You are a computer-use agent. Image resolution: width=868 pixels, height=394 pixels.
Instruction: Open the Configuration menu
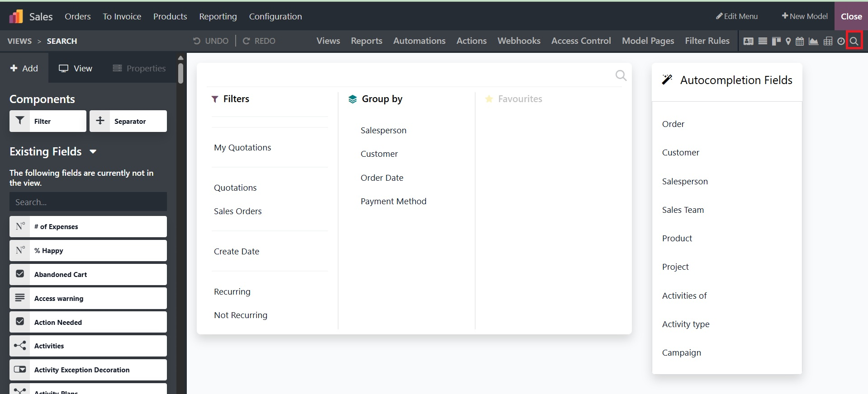pyautogui.click(x=275, y=17)
